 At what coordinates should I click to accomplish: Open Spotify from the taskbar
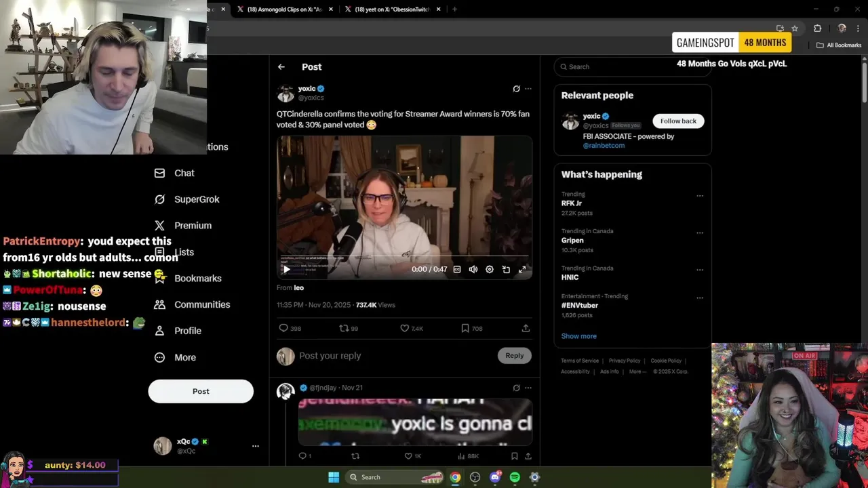[515, 477]
